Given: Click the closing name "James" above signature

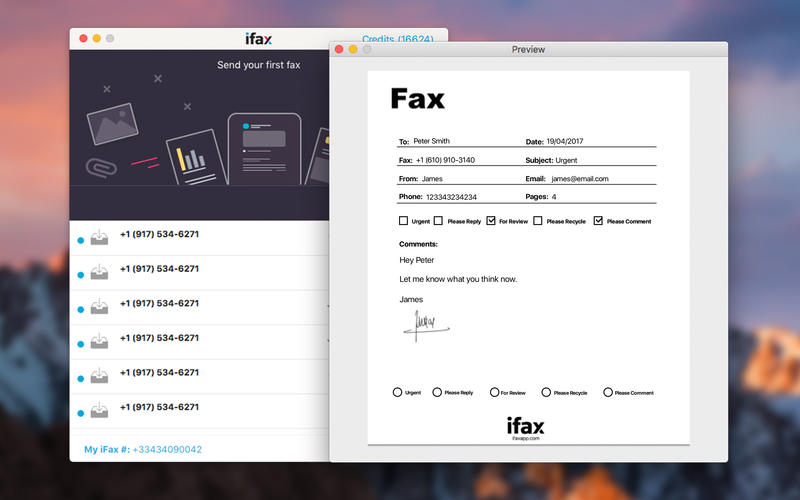Looking at the screenshot, I should pyautogui.click(x=411, y=299).
